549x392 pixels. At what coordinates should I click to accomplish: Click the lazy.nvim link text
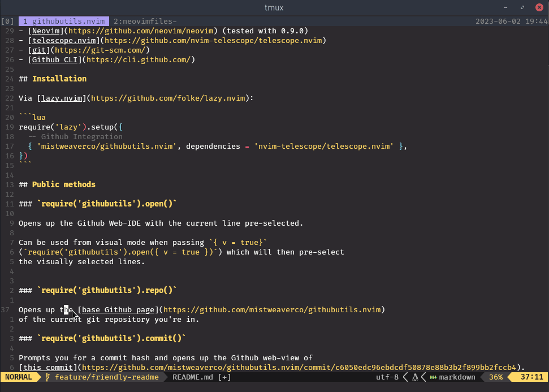point(62,98)
